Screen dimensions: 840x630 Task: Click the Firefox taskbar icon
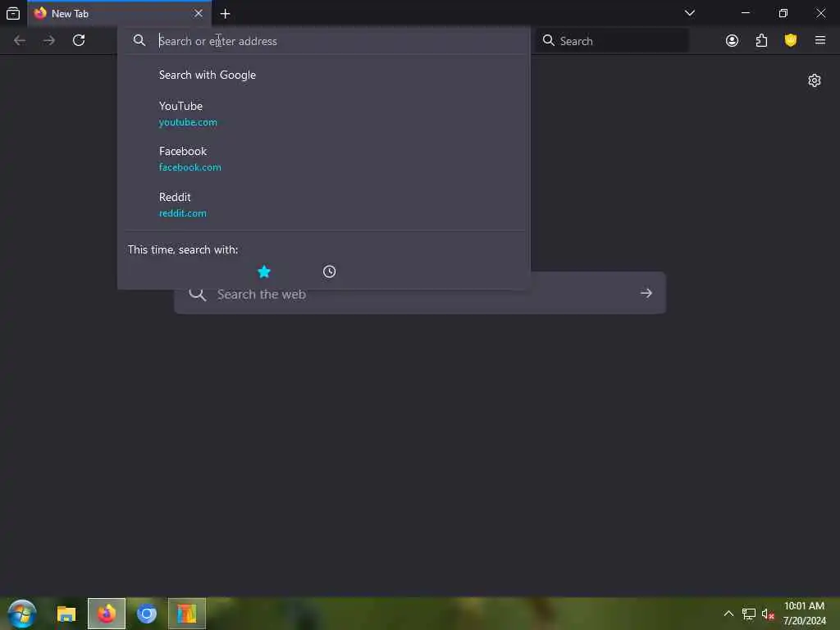click(x=107, y=614)
